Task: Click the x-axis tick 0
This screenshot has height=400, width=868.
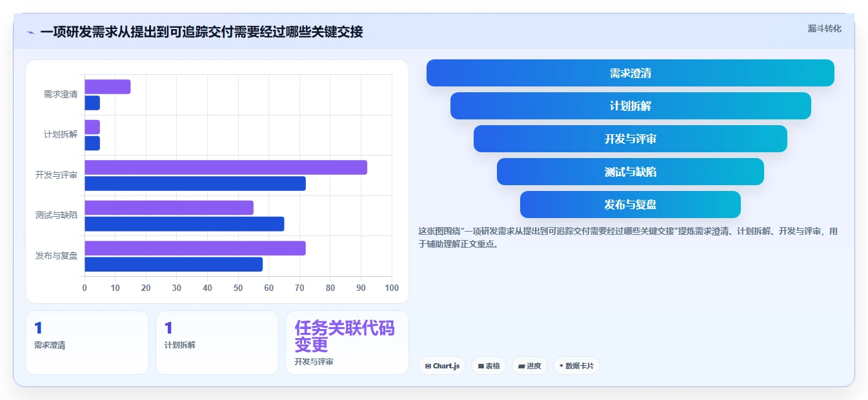Action: [85, 288]
